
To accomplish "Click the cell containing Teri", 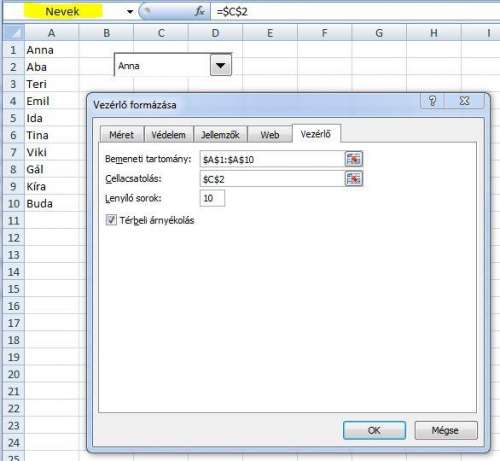I will tap(52, 84).
